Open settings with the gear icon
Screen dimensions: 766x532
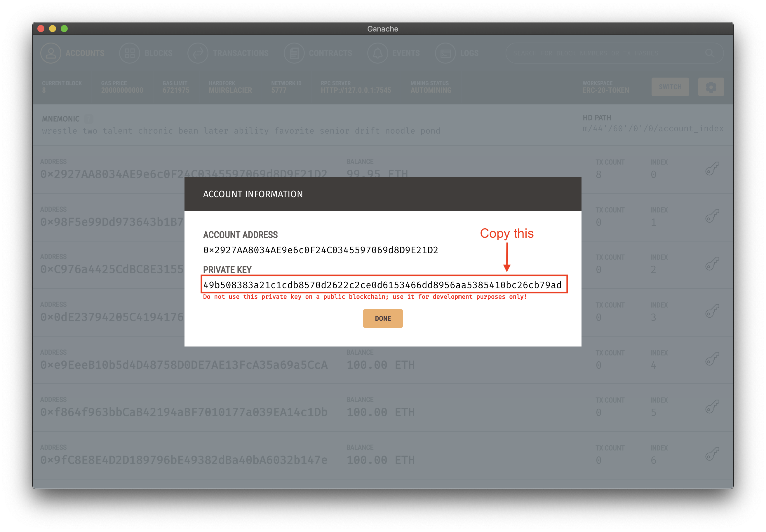[711, 87]
